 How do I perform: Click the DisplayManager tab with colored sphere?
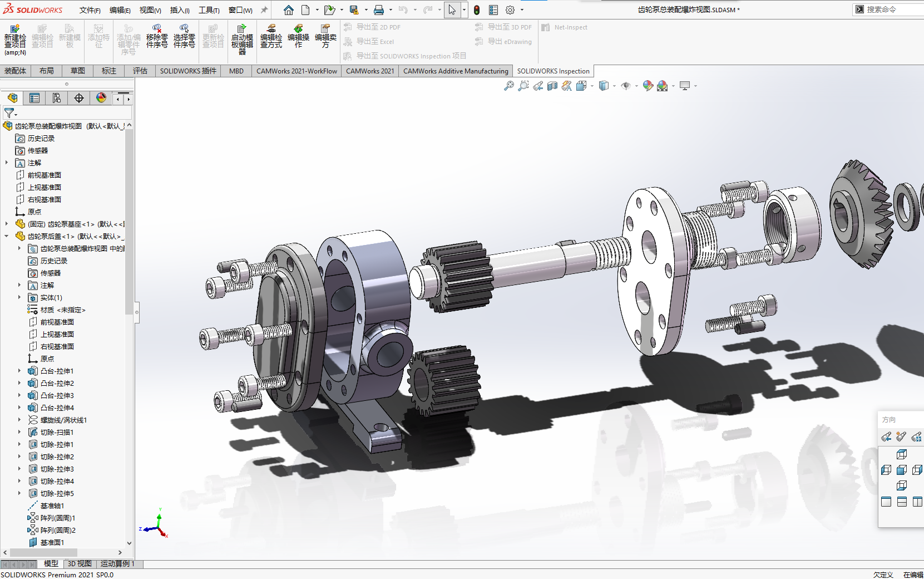(x=100, y=98)
